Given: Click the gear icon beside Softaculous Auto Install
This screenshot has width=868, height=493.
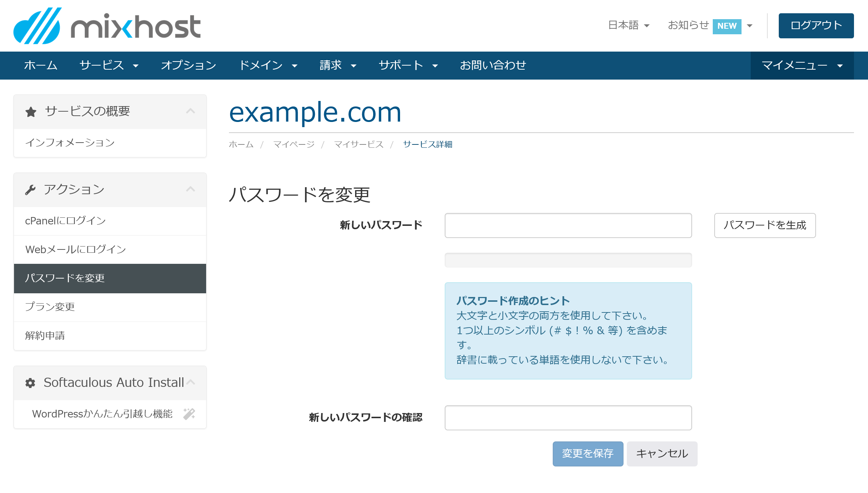Looking at the screenshot, I should coord(30,383).
